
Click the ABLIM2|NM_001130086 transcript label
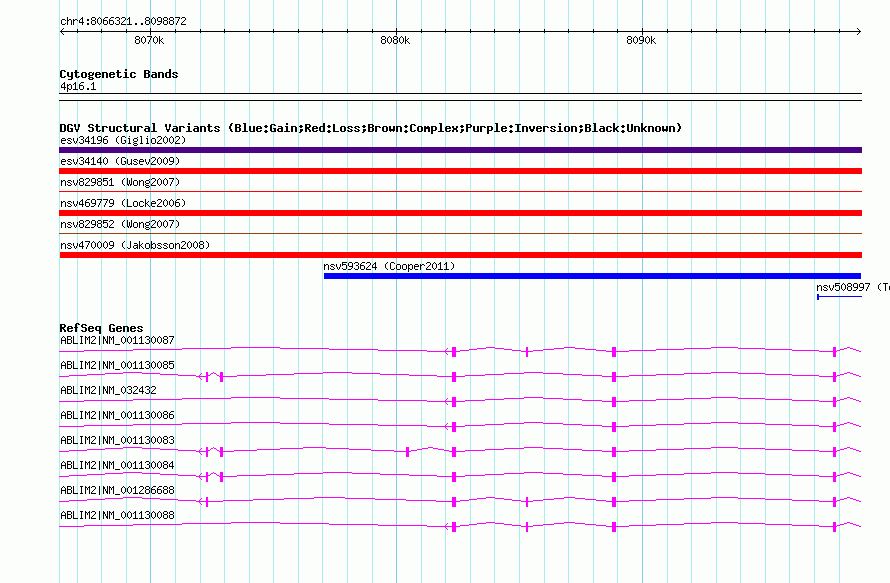pos(117,416)
